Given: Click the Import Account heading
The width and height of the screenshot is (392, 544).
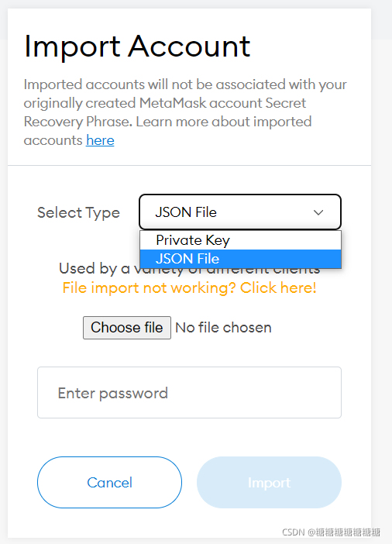Looking at the screenshot, I should pos(137,46).
